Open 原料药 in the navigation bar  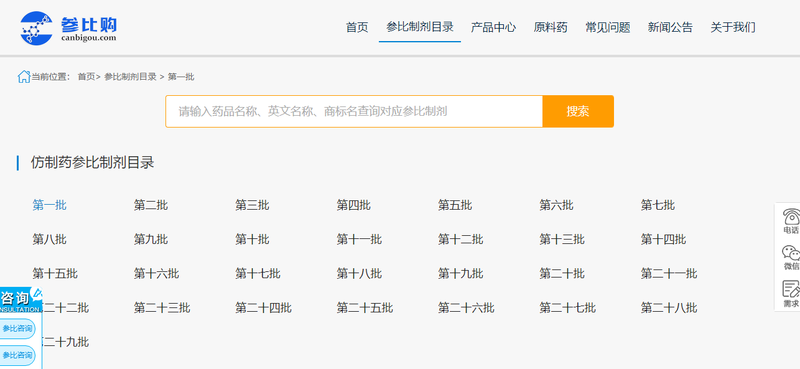click(x=551, y=28)
